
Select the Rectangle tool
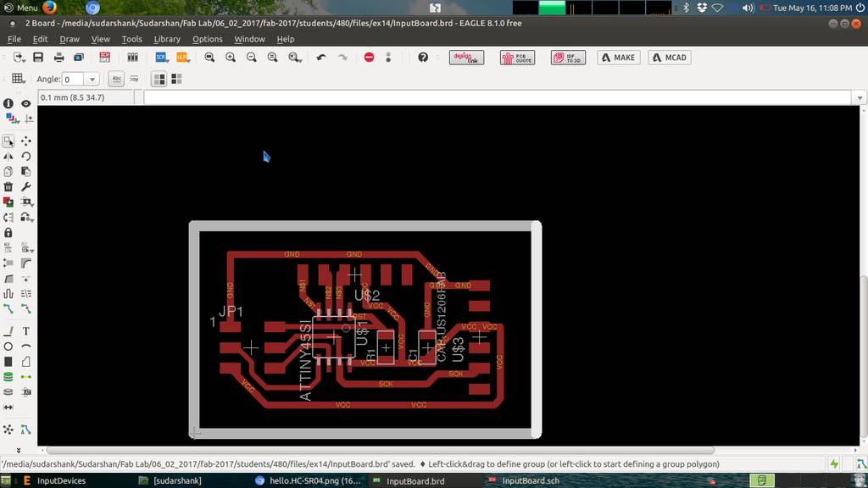coord(8,362)
